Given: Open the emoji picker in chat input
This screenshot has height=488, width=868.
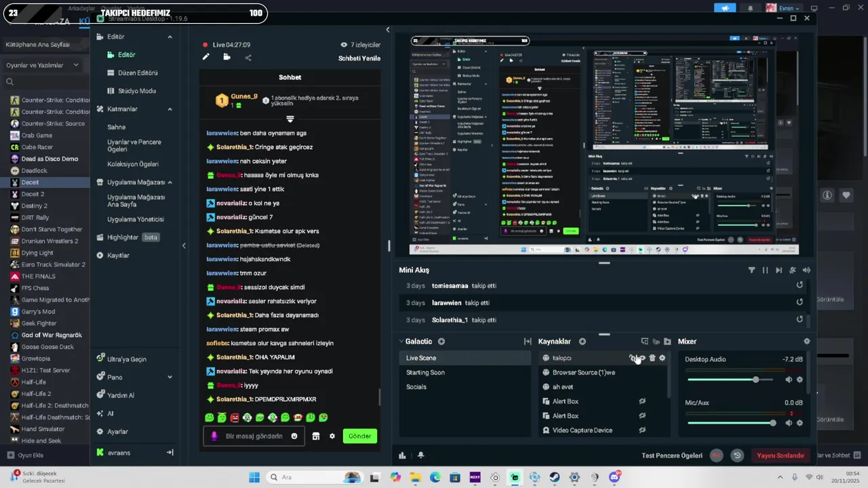Looking at the screenshot, I should pyautogui.click(x=294, y=436).
